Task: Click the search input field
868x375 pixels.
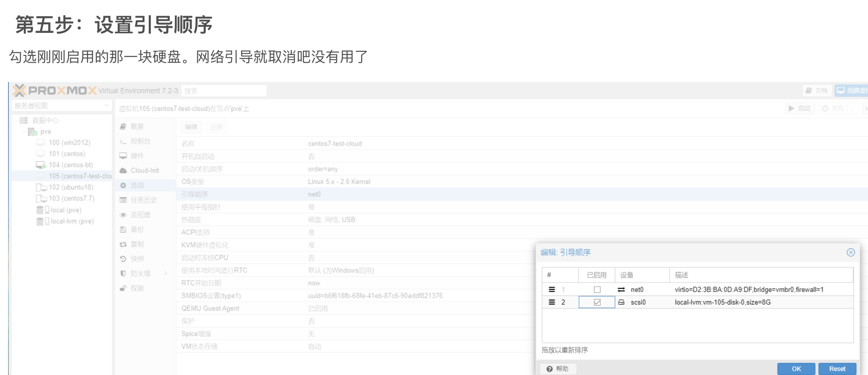Action: pyautogui.click(x=224, y=91)
